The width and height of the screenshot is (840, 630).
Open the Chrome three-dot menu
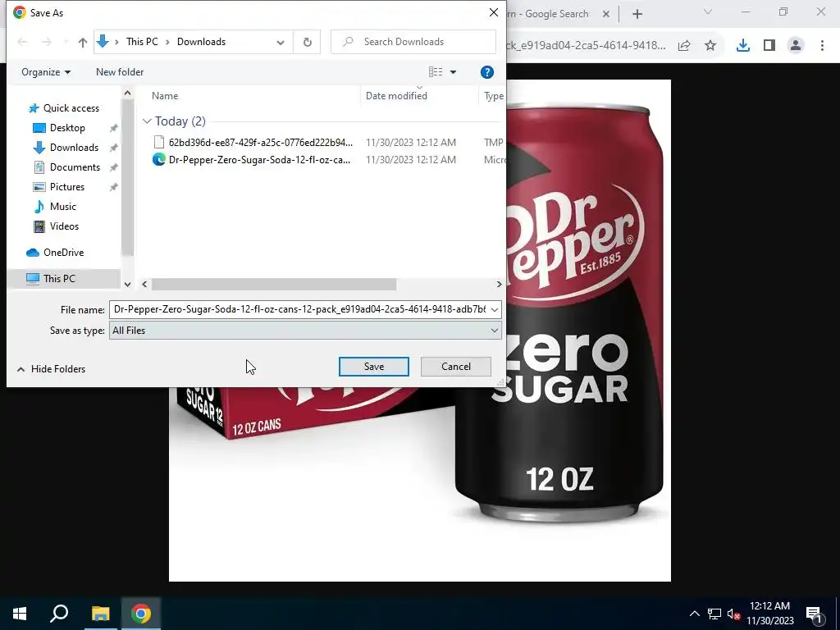click(x=822, y=46)
